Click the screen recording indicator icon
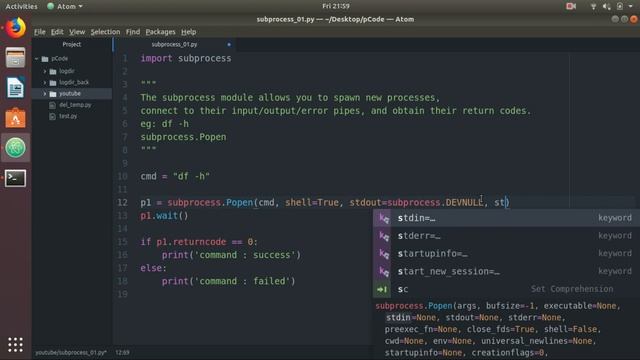Screen dimensions: 640x360 tap(571, 6)
